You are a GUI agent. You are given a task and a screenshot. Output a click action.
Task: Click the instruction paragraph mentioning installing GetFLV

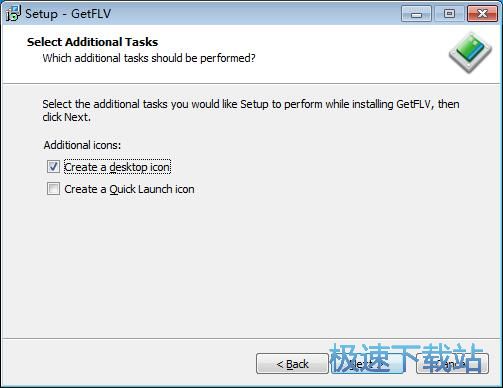coord(251,110)
